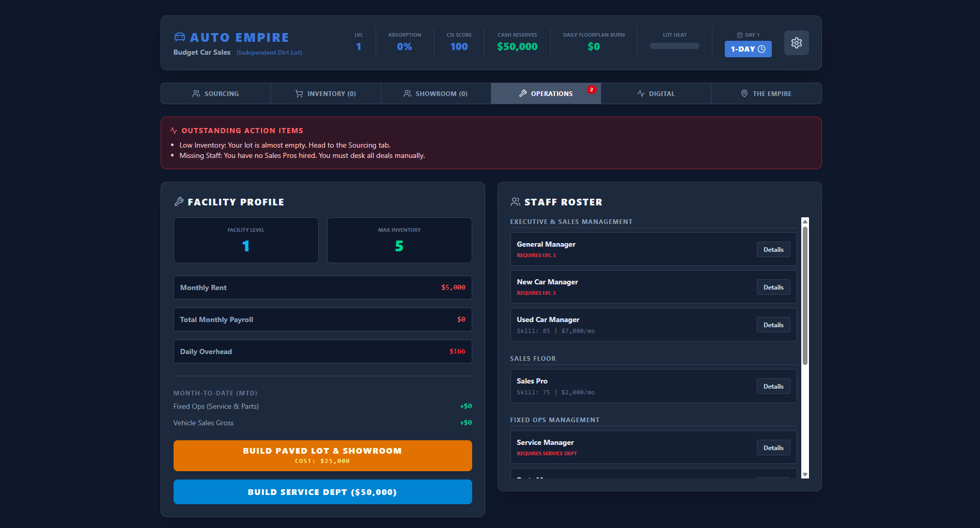Click the Monthly Rent row
Viewport: 980px width, 528px height.
click(323, 287)
